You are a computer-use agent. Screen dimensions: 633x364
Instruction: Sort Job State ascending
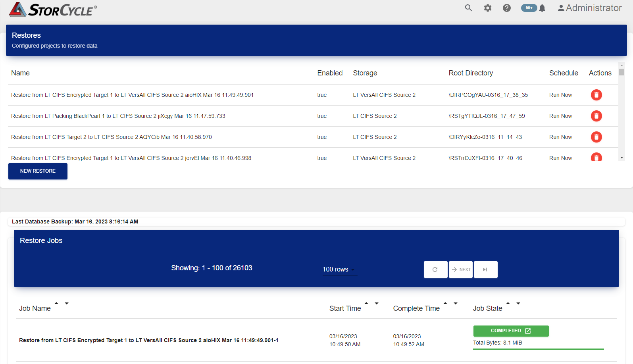point(508,303)
